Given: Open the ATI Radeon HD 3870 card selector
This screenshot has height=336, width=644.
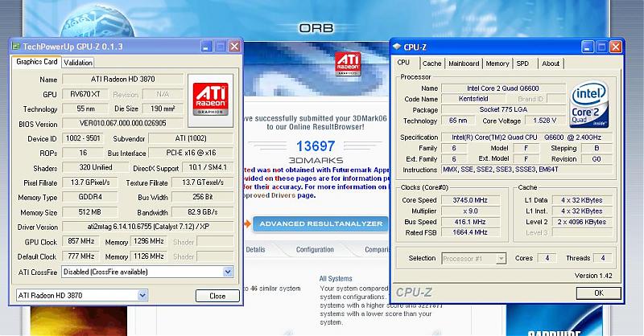Looking at the screenshot, I should pos(142,295).
